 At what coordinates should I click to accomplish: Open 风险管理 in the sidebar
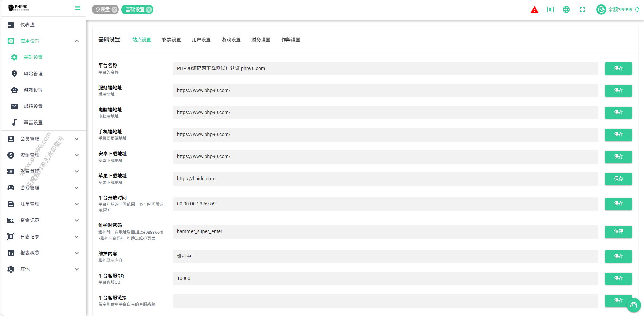tap(33, 74)
